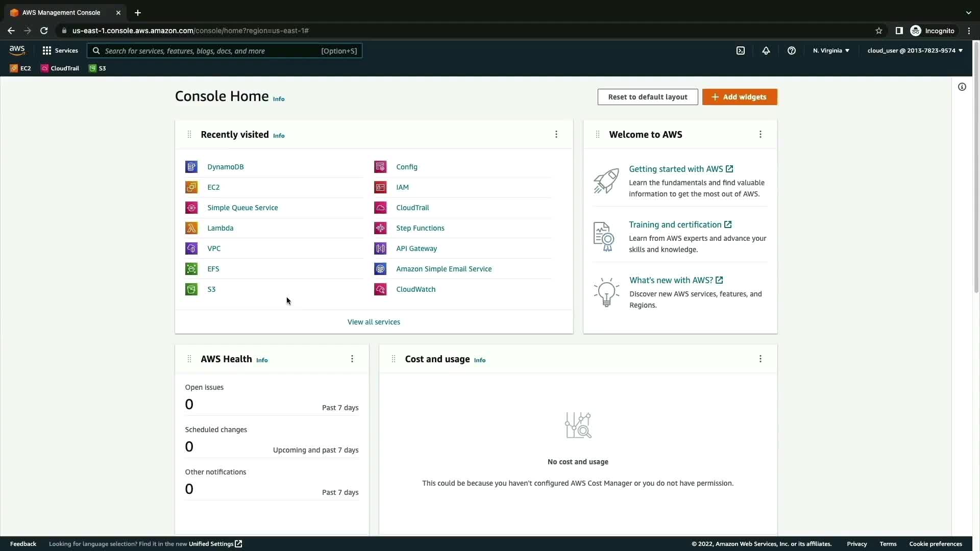Open Recently visited widget options menu

(x=556, y=134)
